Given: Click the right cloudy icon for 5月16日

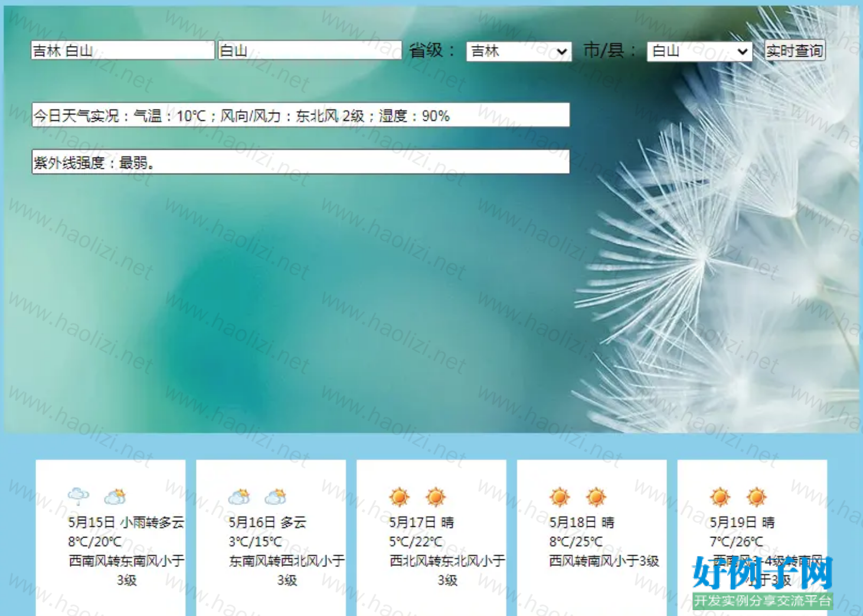Looking at the screenshot, I should (276, 497).
